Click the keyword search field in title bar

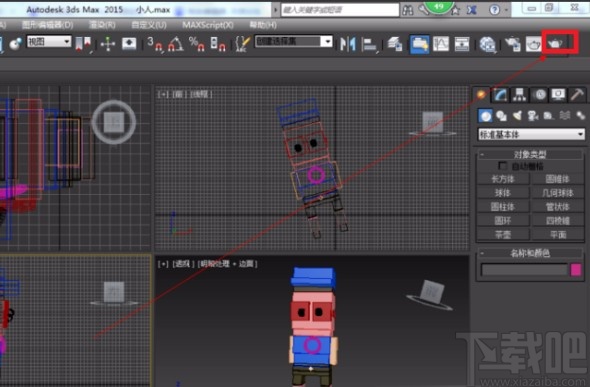point(340,10)
